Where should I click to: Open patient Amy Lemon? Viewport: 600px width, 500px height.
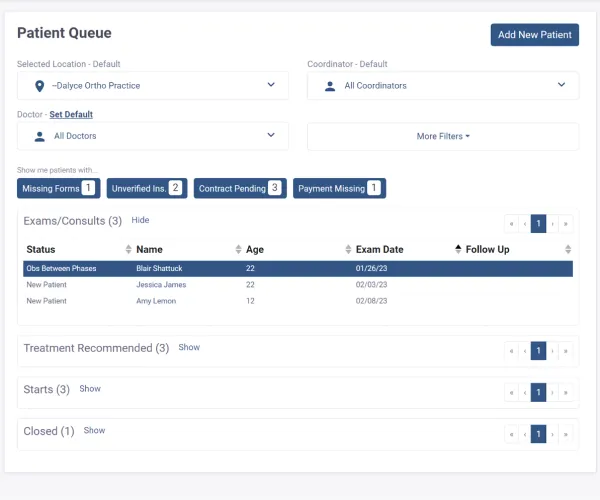tap(156, 301)
